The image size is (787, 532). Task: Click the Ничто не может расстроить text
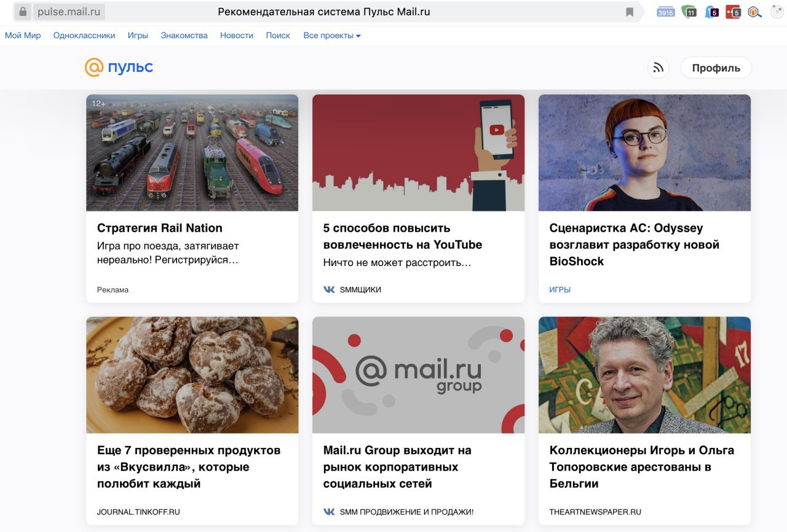click(x=397, y=262)
